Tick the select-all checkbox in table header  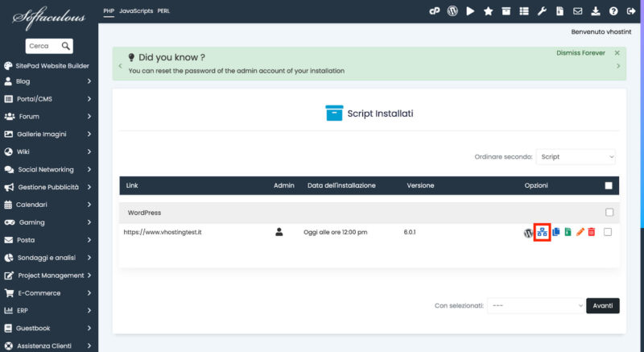point(609,185)
